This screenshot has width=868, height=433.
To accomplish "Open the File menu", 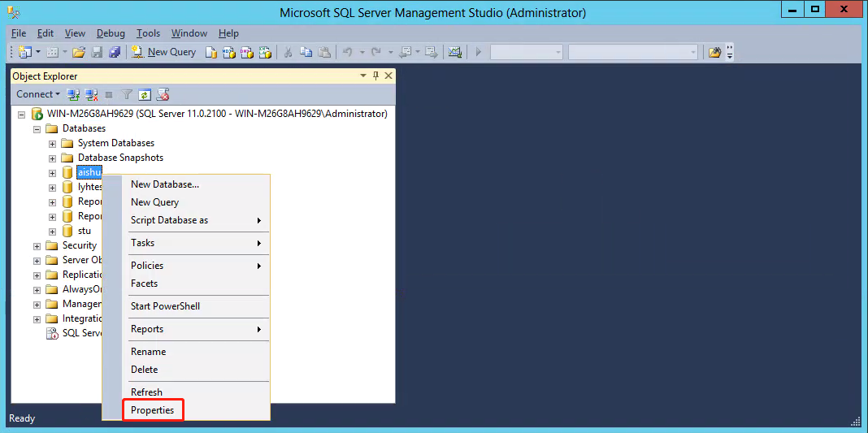I will point(19,33).
